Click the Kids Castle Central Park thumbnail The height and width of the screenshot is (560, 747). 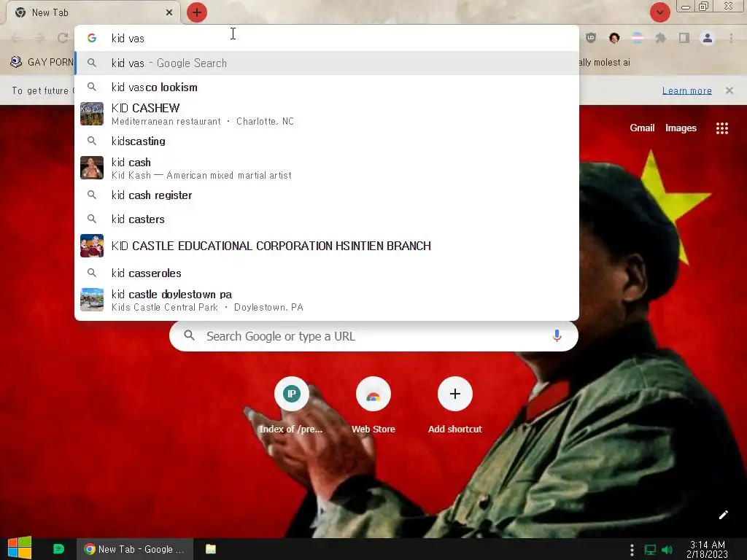(x=92, y=300)
